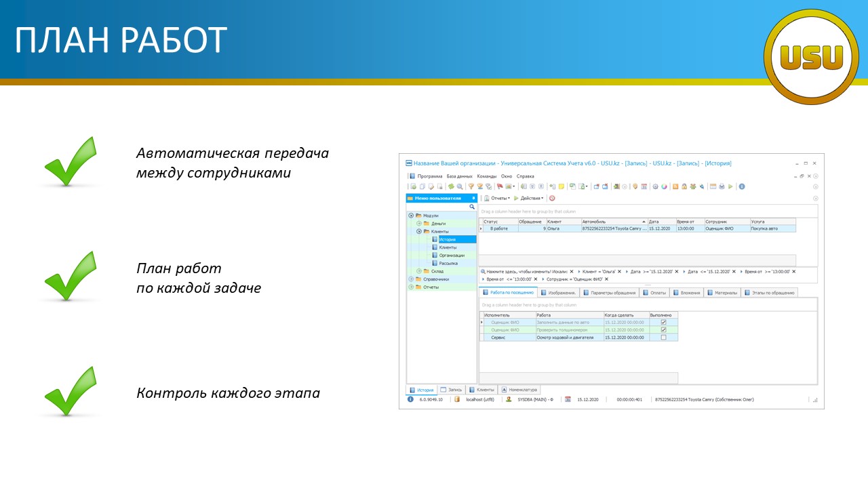This screenshot has height=488, width=868.
Task: Uncheck Выполнено for Заполнить данные по авто
Action: [x=663, y=322]
